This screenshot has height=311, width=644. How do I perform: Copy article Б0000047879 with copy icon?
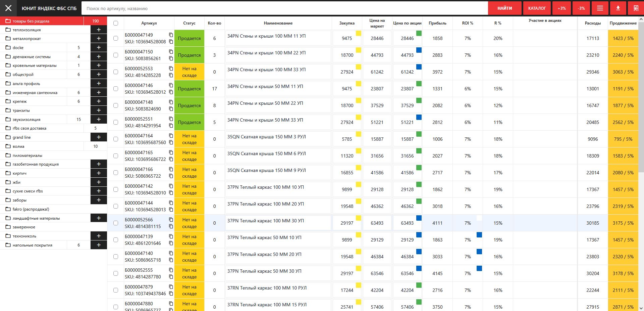(171, 287)
